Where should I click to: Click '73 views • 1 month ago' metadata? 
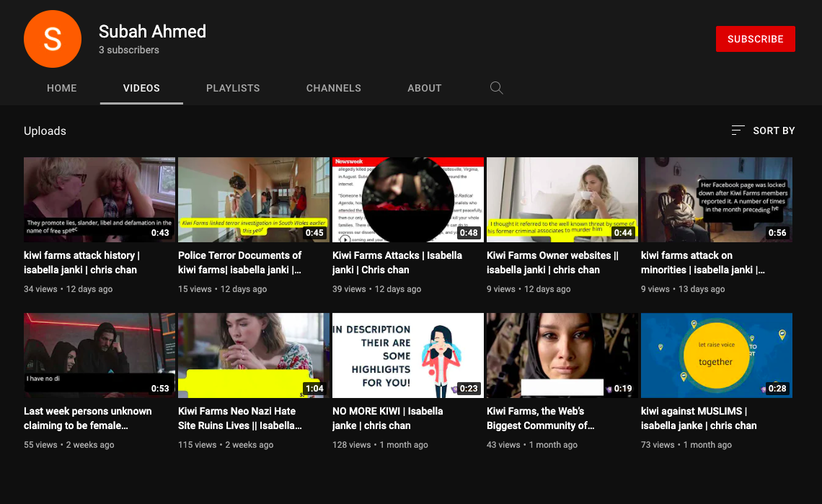[x=686, y=445]
